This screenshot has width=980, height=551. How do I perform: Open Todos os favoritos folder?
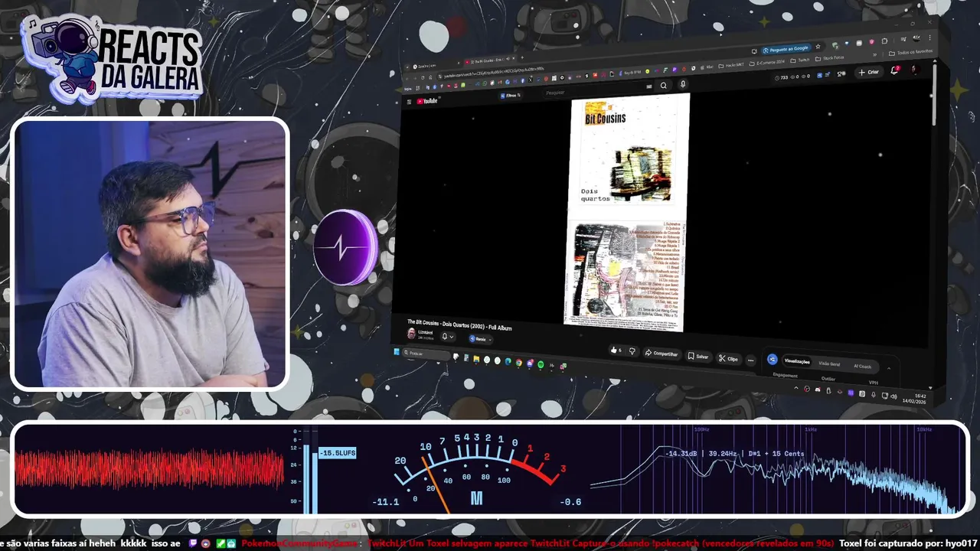[x=911, y=53]
